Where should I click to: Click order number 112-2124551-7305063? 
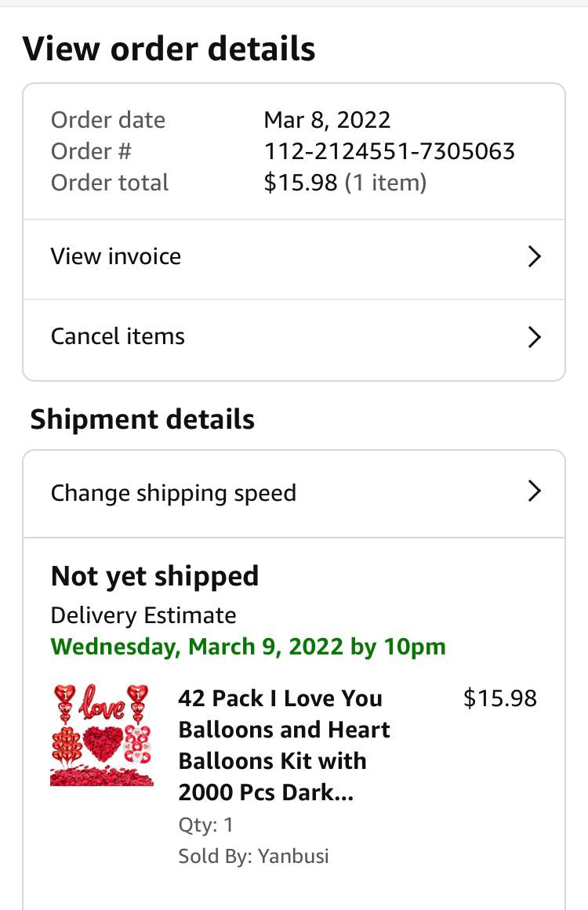(389, 151)
